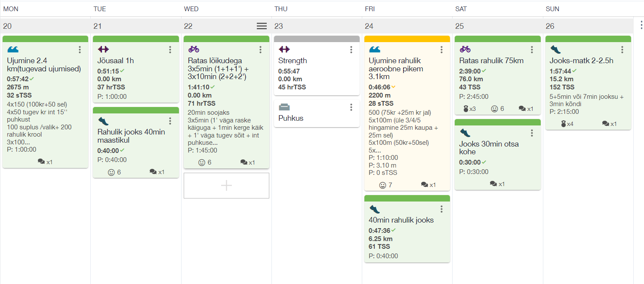Click run shoe icon on Jooks-matk card
Image resolution: width=644 pixels, height=284 pixels.
(555, 49)
